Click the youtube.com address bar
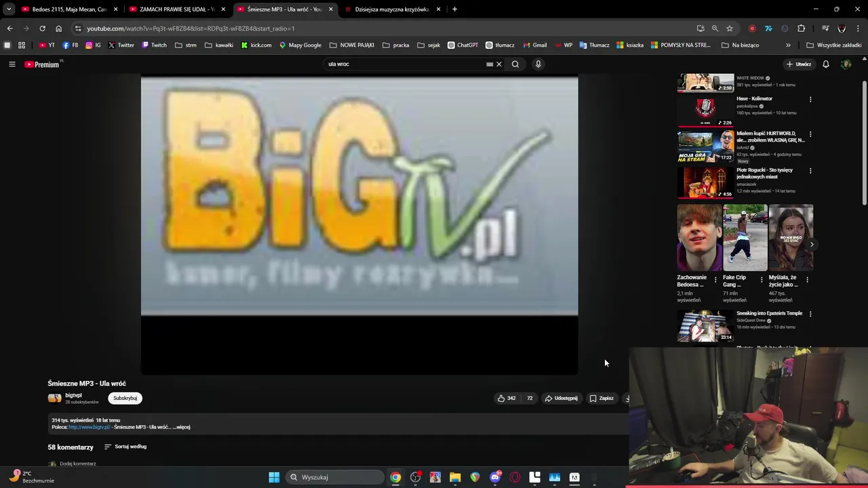 point(383,28)
